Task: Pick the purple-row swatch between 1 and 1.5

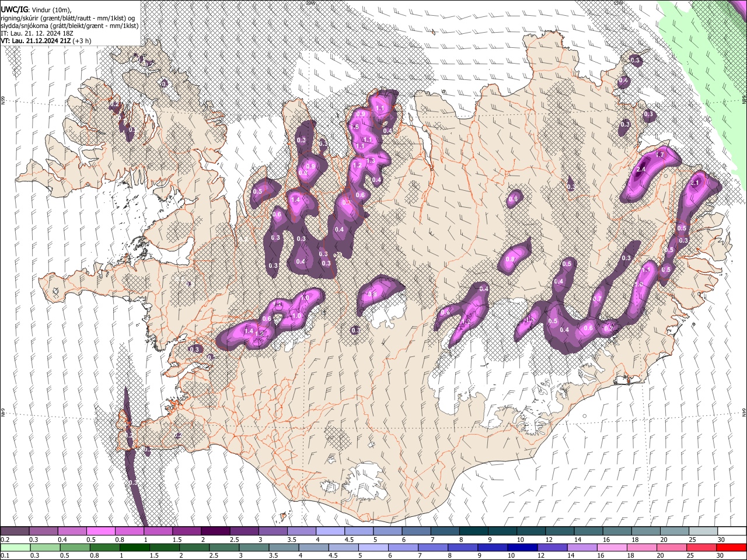Action: click(158, 531)
